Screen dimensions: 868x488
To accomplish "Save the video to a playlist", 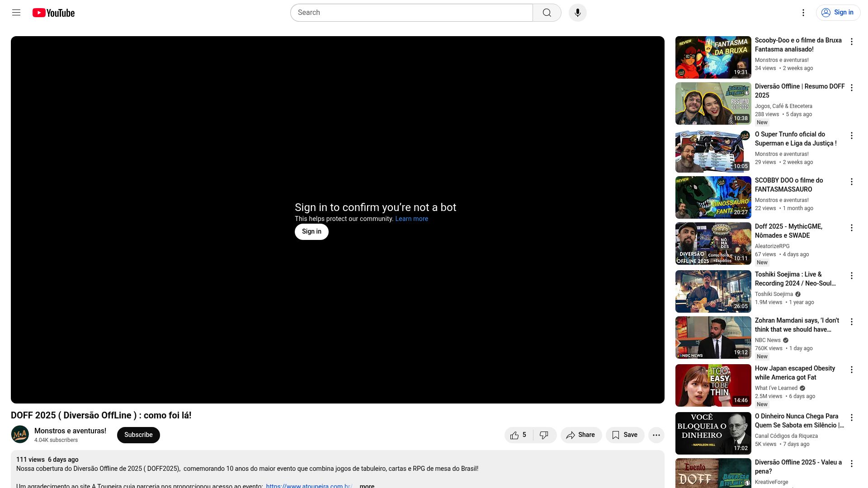I will tap(625, 435).
